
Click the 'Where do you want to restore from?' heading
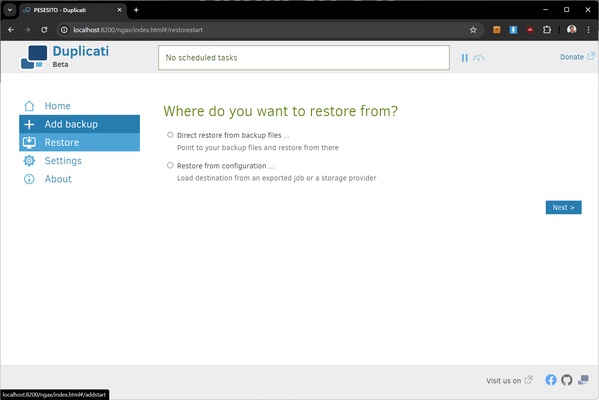tap(280, 111)
